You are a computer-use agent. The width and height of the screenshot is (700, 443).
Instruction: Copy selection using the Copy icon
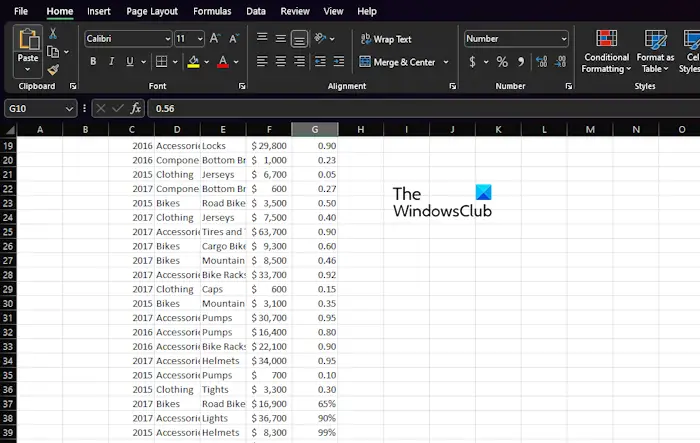point(53,52)
